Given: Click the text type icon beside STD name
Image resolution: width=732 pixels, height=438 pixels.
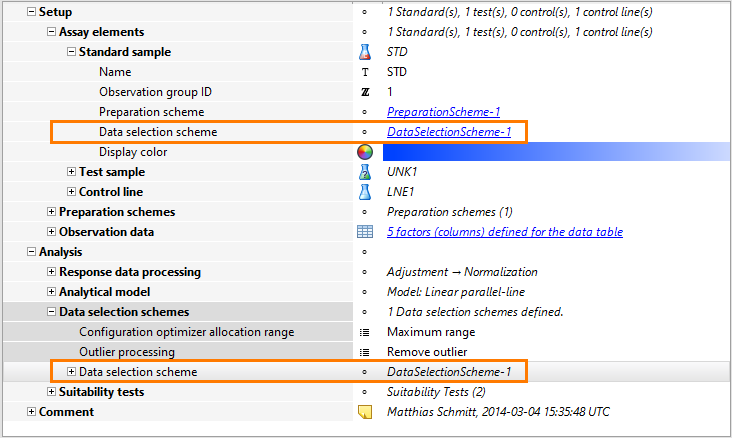Looking at the screenshot, I should (x=365, y=72).
